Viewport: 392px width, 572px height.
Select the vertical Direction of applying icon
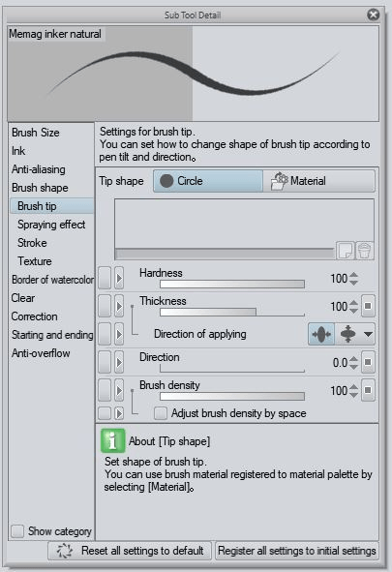pyautogui.click(x=347, y=334)
